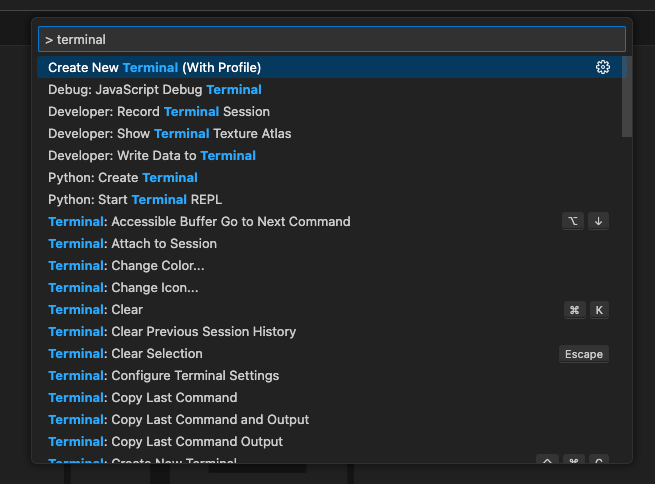Open Terminal: Change Color...
This screenshot has height=484, width=655.
[332, 266]
